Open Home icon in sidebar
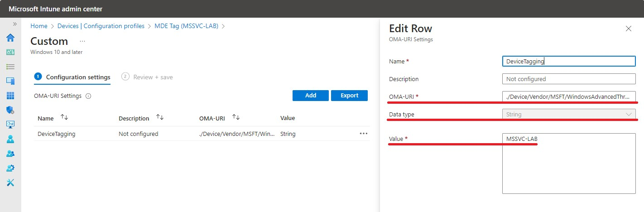The width and height of the screenshot is (644, 212). tap(10, 38)
